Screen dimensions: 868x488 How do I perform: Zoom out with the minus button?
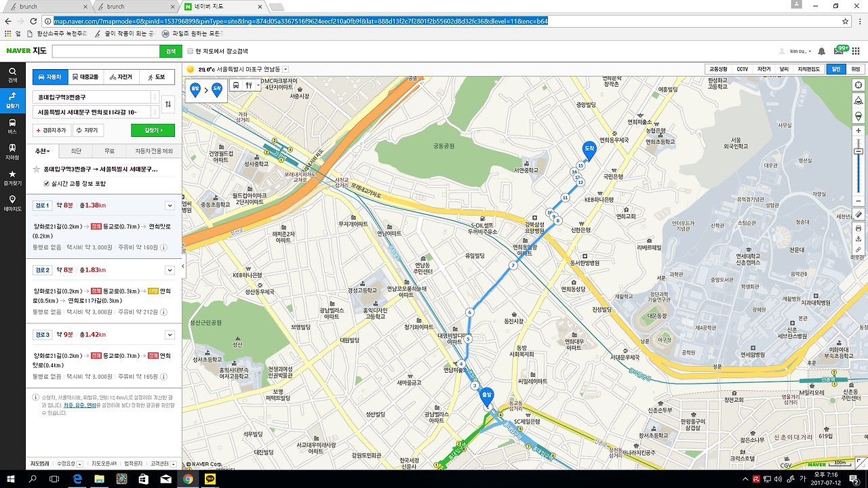858,201
